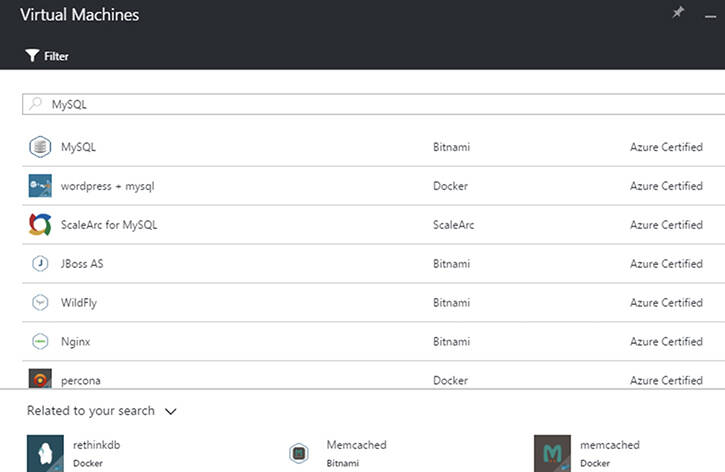The image size is (725, 472).
Task: Select the wordpress + mysql result
Action: (107, 186)
